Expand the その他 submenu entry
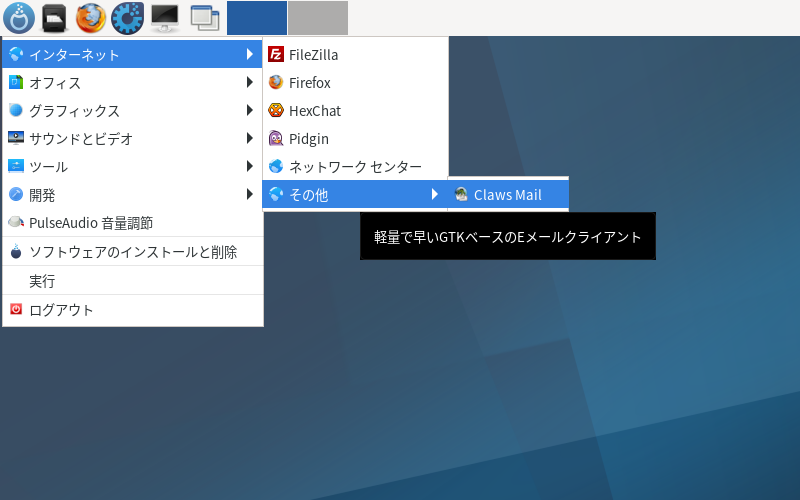The width and height of the screenshot is (800, 500). pos(355,194)
